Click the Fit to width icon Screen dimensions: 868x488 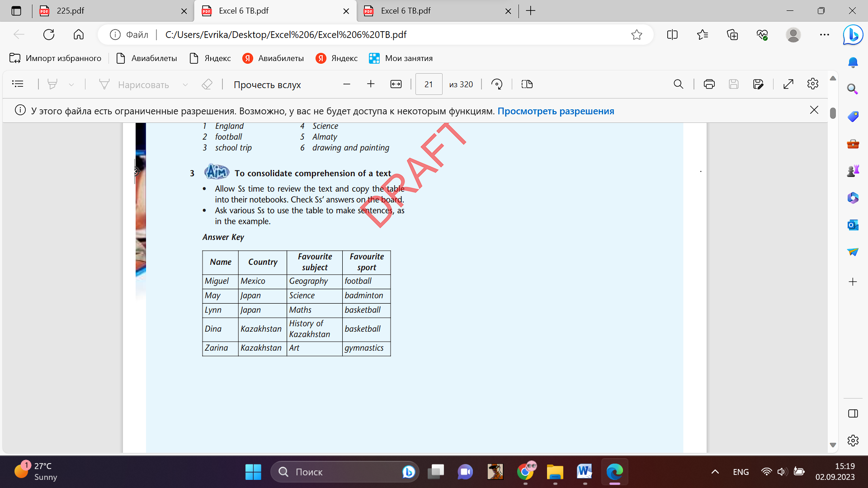396,84
